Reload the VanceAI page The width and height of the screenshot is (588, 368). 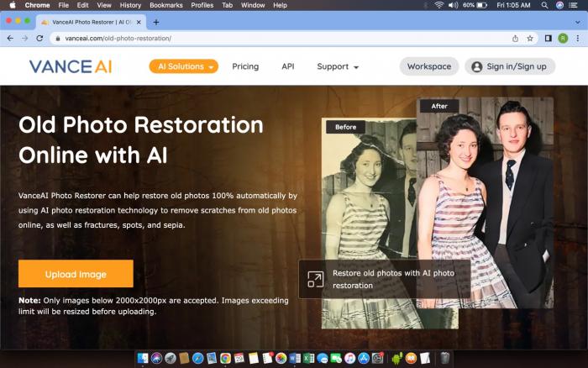pyautogui.click(x=39, y=39)
